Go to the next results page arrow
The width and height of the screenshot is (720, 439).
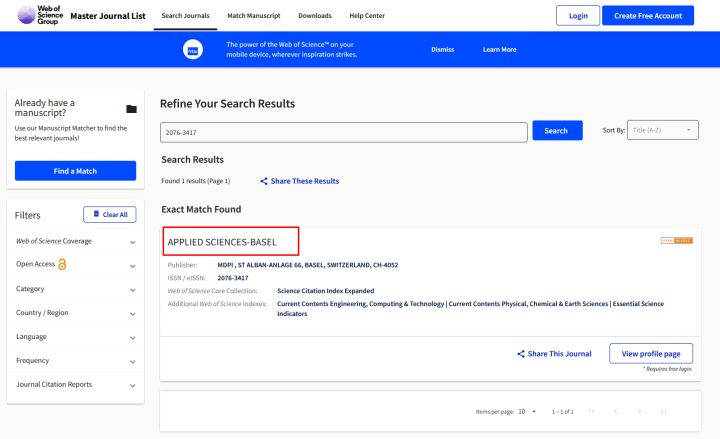(x=639, y=411)
